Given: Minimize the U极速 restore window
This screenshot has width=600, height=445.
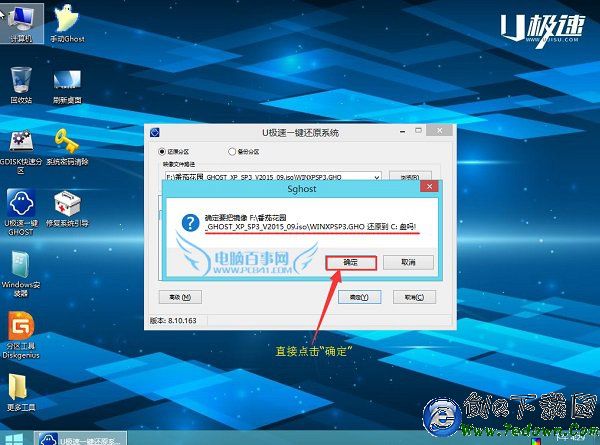Looking at the screenshot, I should point(403,131).
